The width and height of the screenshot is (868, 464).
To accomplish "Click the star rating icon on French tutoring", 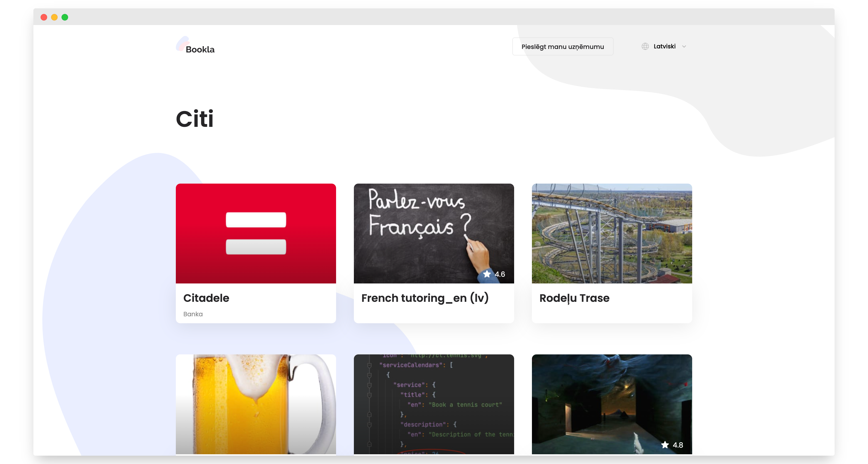I will pos(487,274).
